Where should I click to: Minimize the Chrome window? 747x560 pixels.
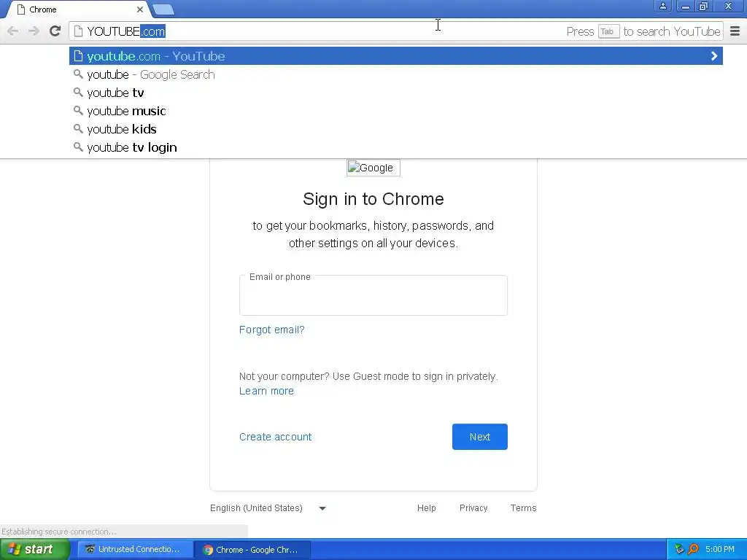point(685,6)
